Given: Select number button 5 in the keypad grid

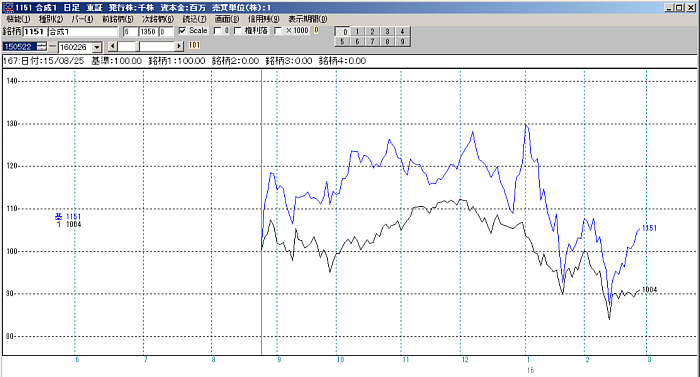Looking at the screenshot, I should [342, 42].
